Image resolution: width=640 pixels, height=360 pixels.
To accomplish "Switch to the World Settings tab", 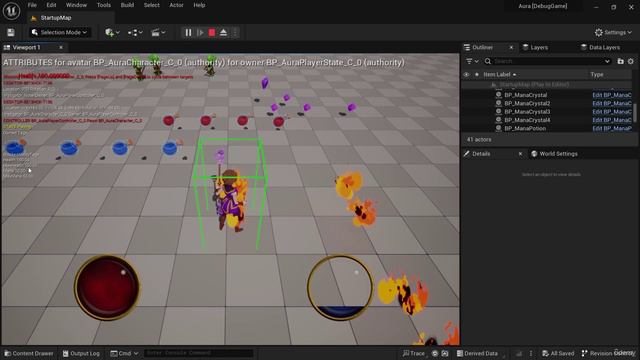I will point(554,154).
